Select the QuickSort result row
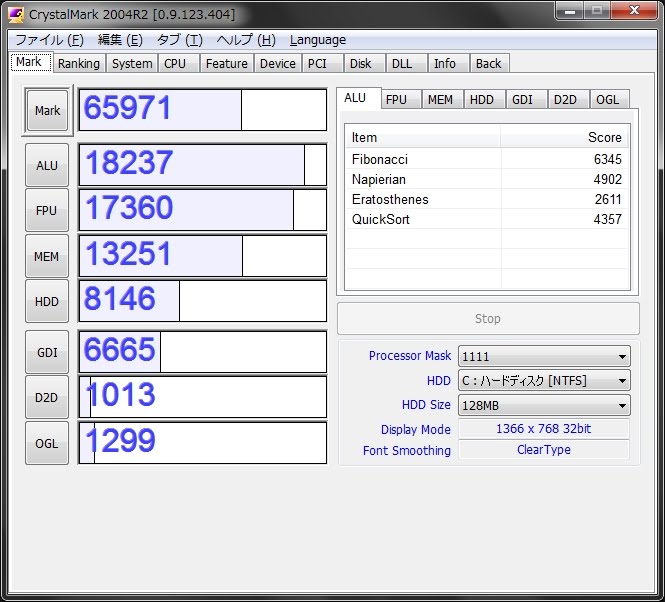 point(487,219)
